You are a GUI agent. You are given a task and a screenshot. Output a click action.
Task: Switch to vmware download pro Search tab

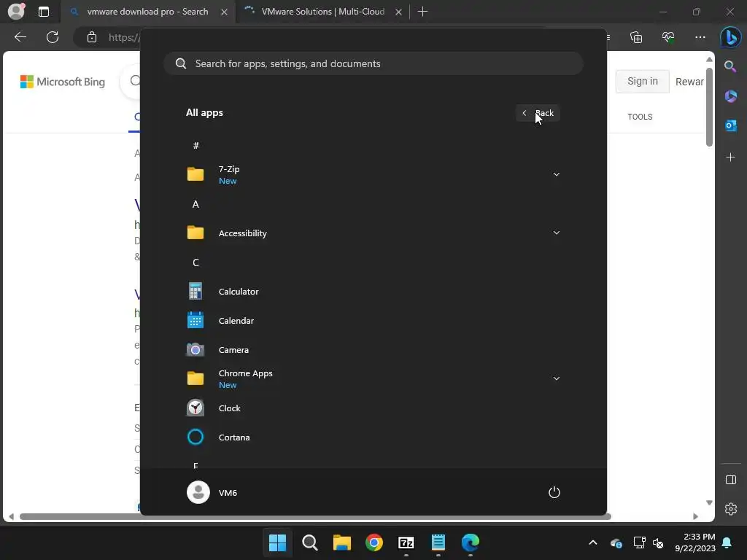pos(147,12)
